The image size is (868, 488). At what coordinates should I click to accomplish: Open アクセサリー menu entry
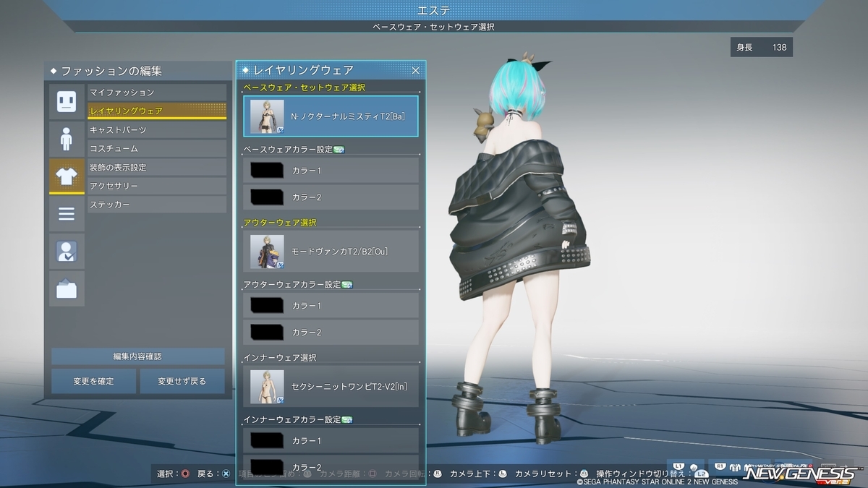(157, 187)
